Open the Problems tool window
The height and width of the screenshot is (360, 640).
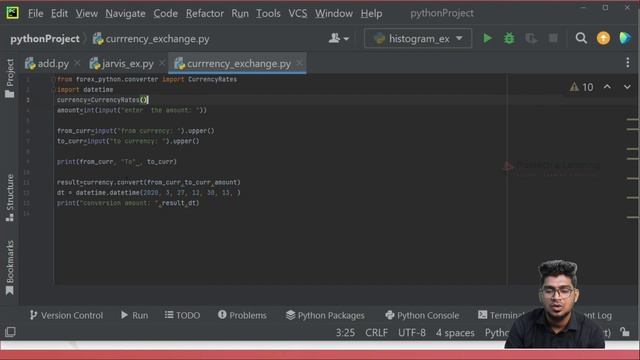tap(242, 315)
